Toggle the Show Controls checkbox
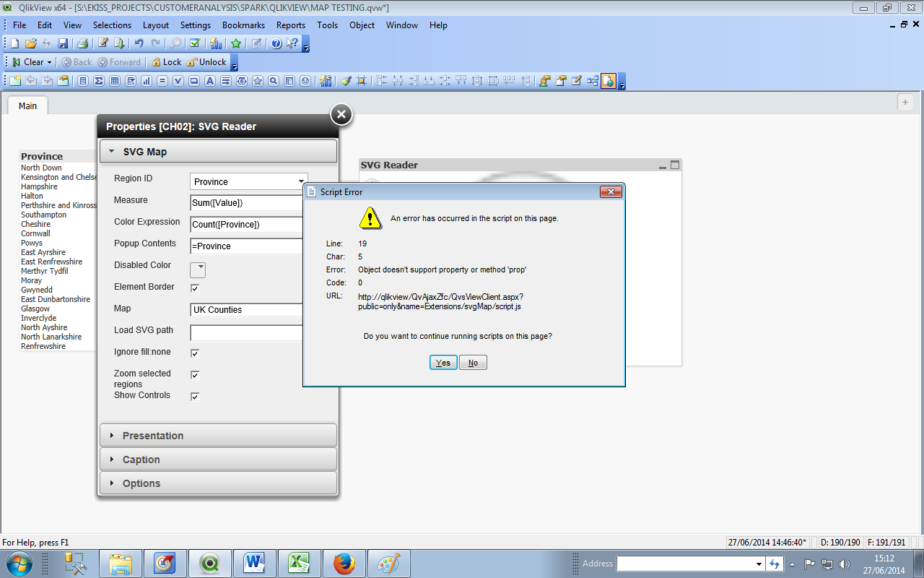Image resolution: width=924 pixels, height=578 pixels. pyautogui.click(x=194, y=397)
